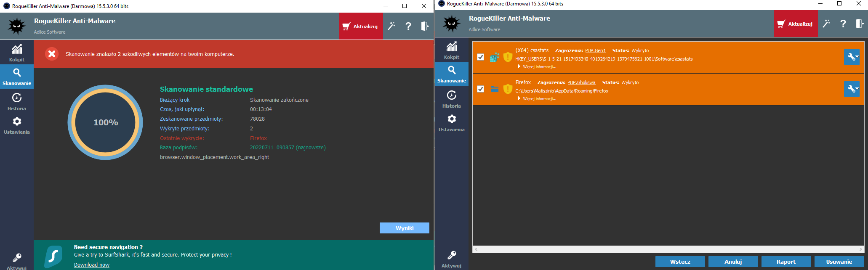Click exit door icon in left window
This screenshot has height=270, width=868.
pos(425,26)
